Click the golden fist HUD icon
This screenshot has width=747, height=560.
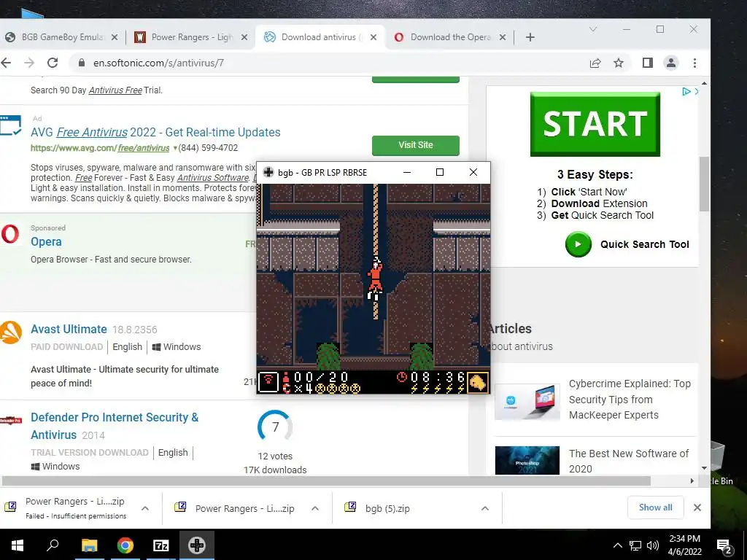(477, 382)
